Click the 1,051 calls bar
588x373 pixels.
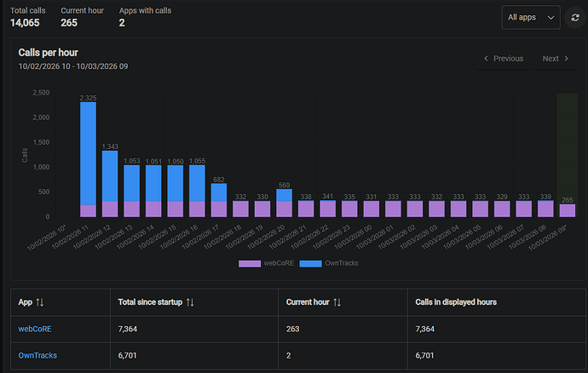pos(153,191)
